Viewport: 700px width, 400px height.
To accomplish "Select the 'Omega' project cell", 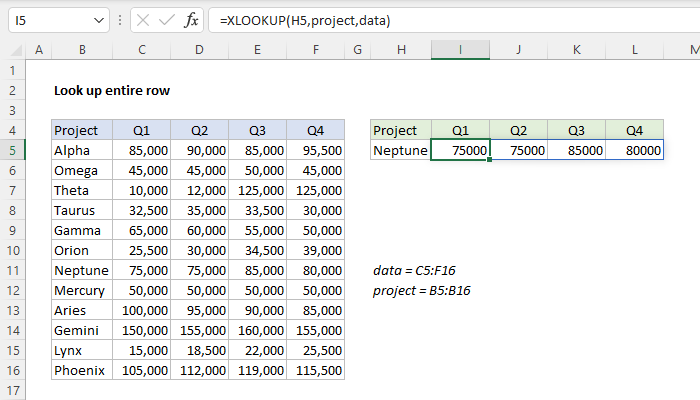I will (82, 171).
